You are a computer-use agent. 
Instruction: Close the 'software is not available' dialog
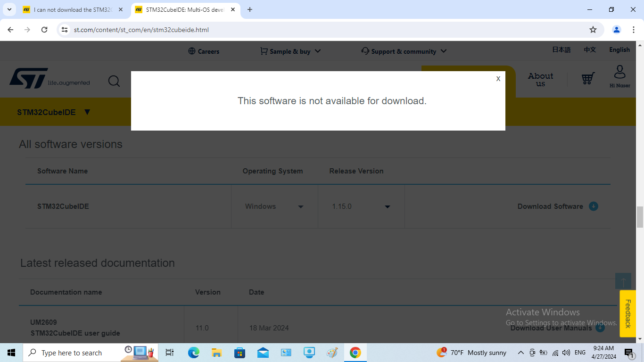pyautogui.click(x=498, y=79)
